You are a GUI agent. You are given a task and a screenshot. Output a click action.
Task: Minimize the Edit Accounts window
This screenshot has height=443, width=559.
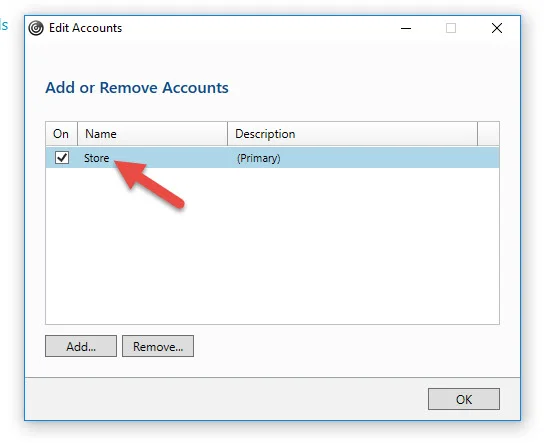(406, 28)
